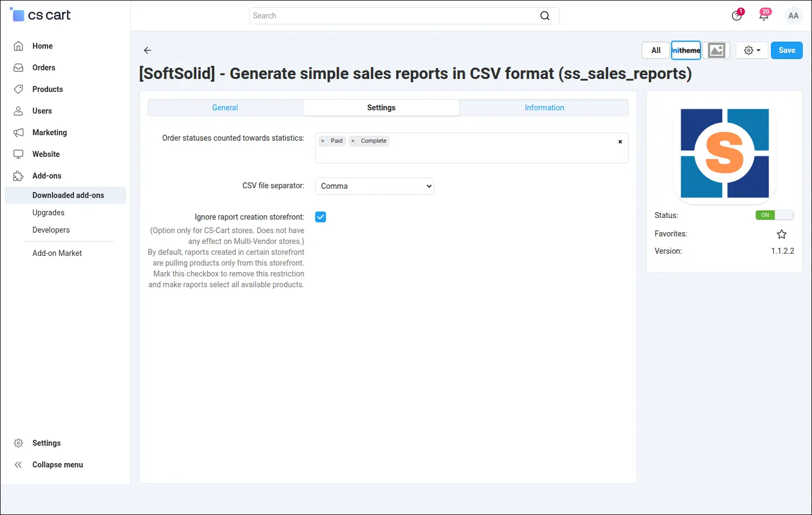Viewport: 812px width, 515px height.
Task: Click the CS-Cart logo
Action: [41, 15]
